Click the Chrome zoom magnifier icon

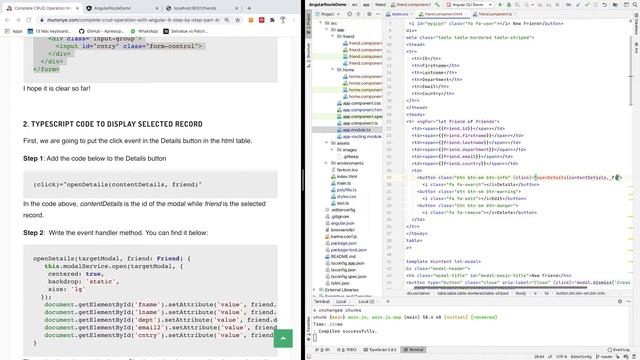coord(227,20)
